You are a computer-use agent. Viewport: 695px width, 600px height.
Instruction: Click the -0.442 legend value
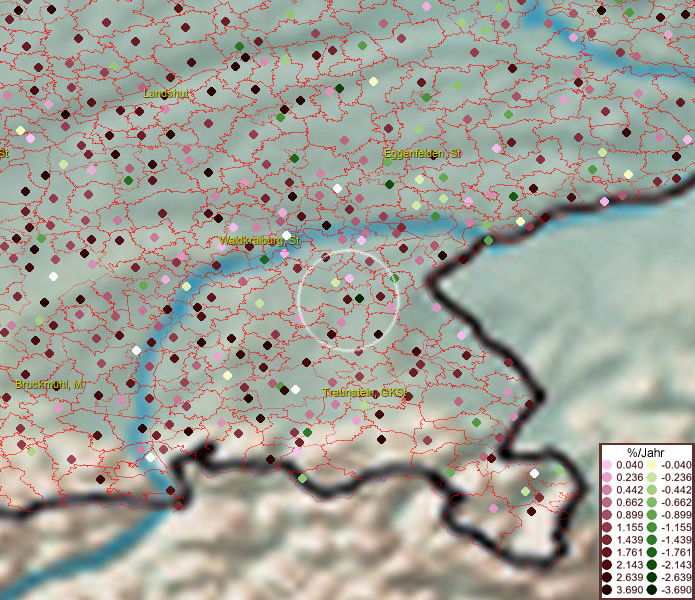point(676,490)
